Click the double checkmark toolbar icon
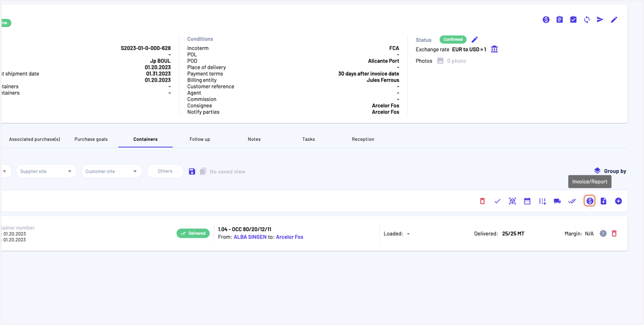 point(572,201)
